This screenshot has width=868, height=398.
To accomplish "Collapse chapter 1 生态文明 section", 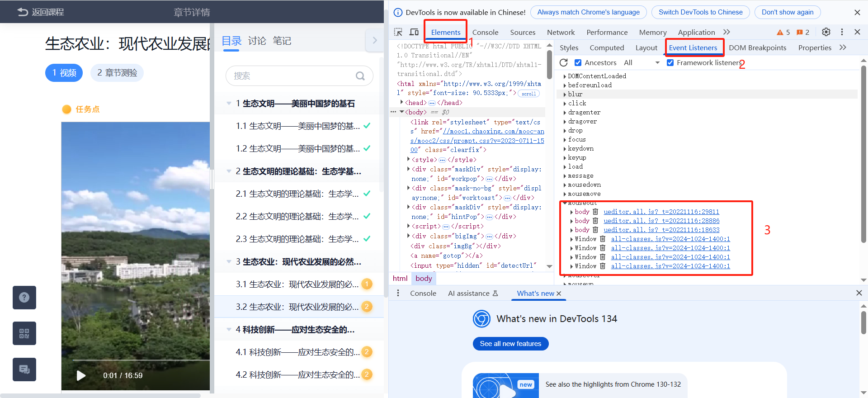I will point(229,104).
